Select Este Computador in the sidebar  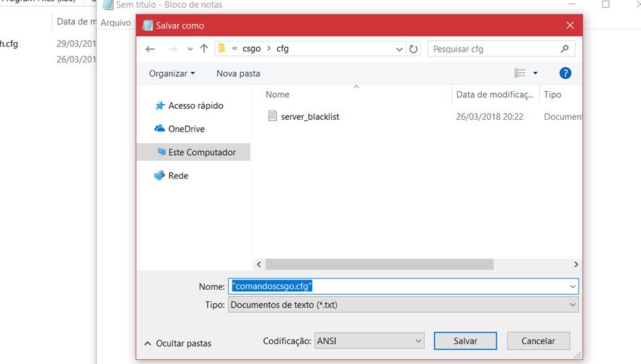click(201, 152)
